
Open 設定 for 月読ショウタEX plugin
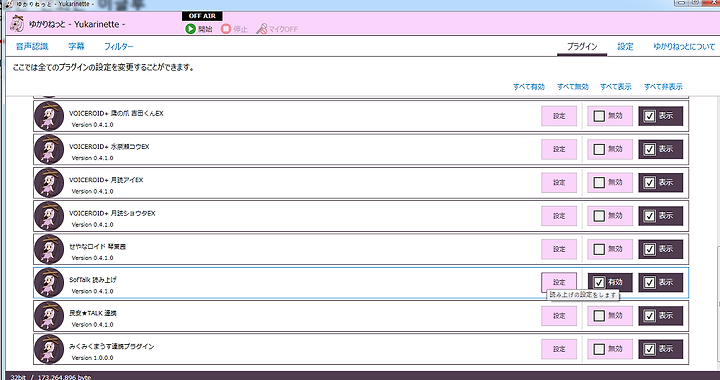559,216
